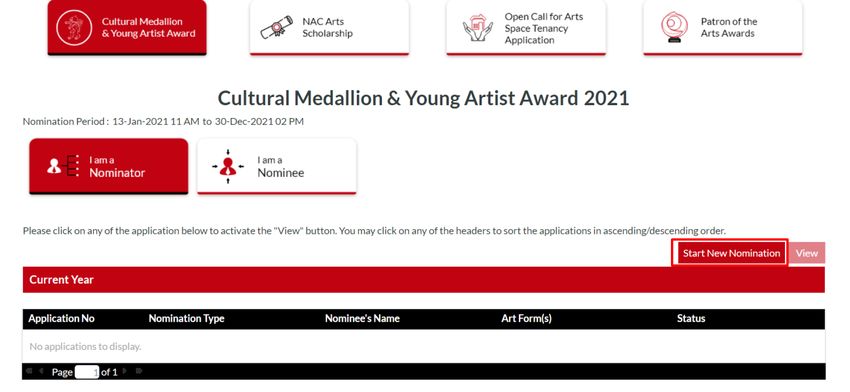Click the Arts Space Tenancy hands icon
Viewport: 850px width, 392px height.
[x=478, y=28]
